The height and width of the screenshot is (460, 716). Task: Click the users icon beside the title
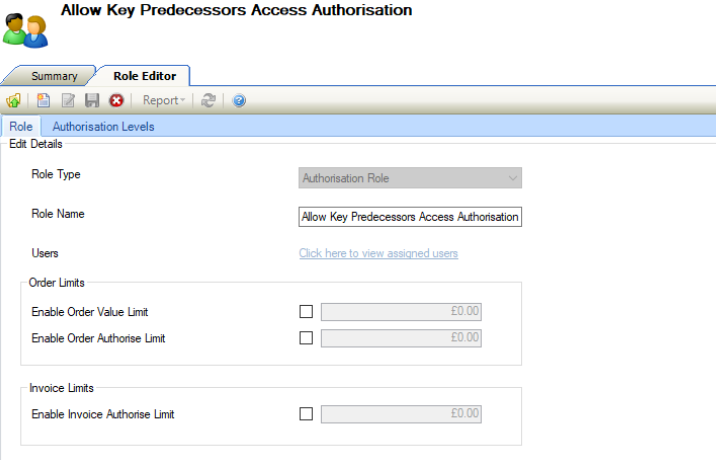point(25,27)
